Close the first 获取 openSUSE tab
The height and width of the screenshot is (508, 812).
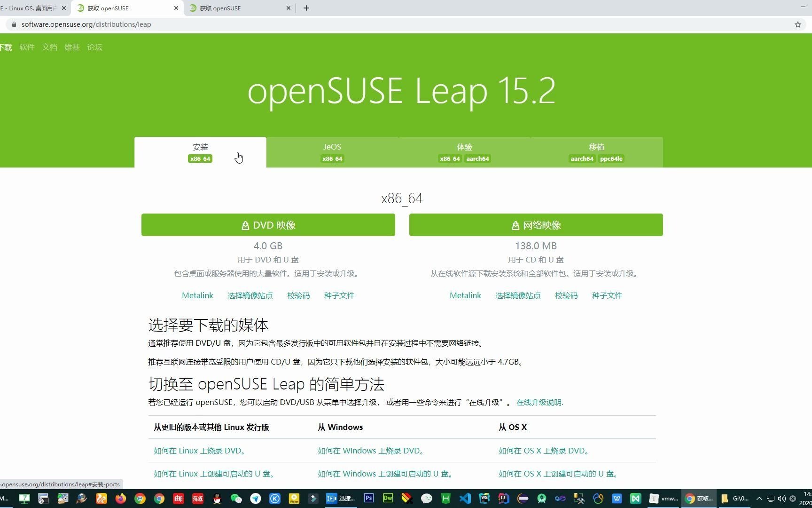pos(176,8)
